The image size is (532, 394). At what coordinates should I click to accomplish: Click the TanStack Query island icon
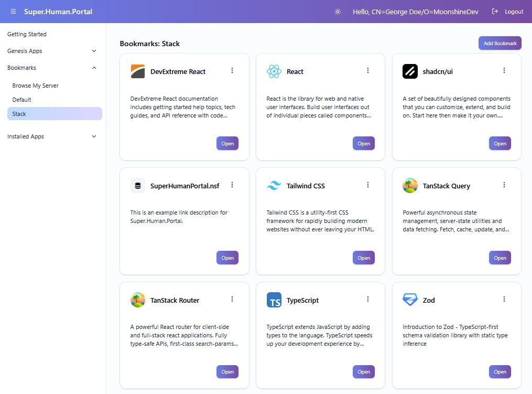click(410, 186)
